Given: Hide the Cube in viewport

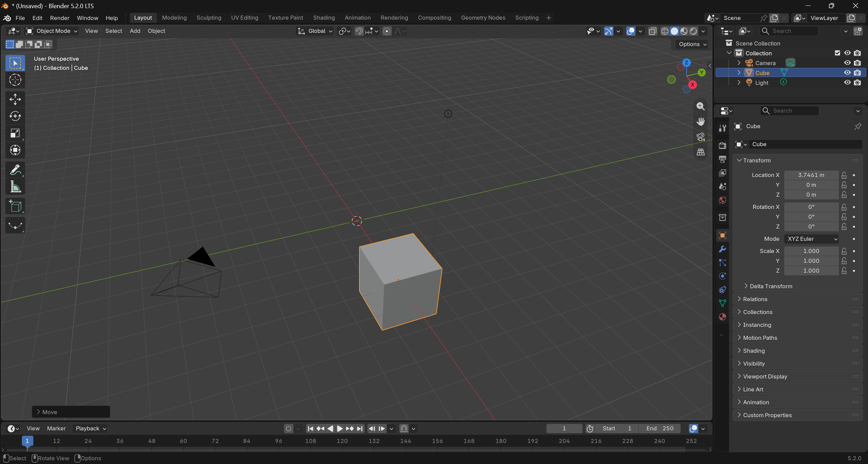Looking at the screenshot, I should [847, 73].
